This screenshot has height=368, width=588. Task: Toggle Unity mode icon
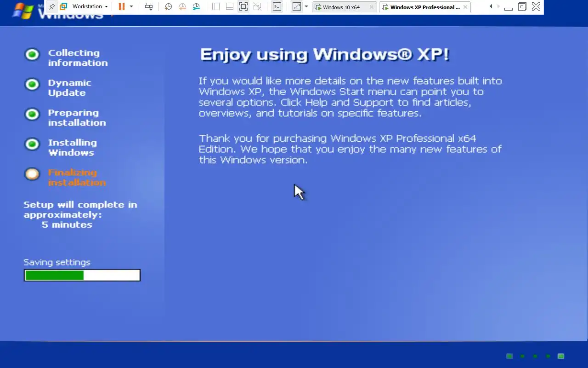(257, 6)
